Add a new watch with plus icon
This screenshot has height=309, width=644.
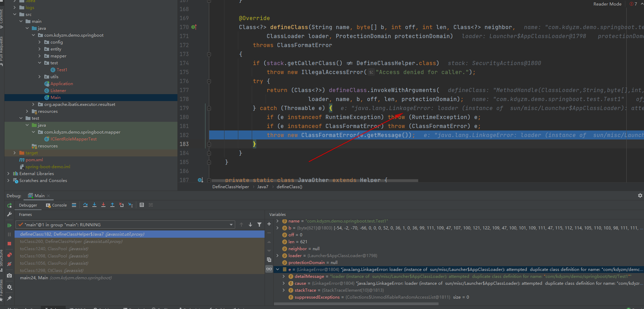[x=269, y=224]
